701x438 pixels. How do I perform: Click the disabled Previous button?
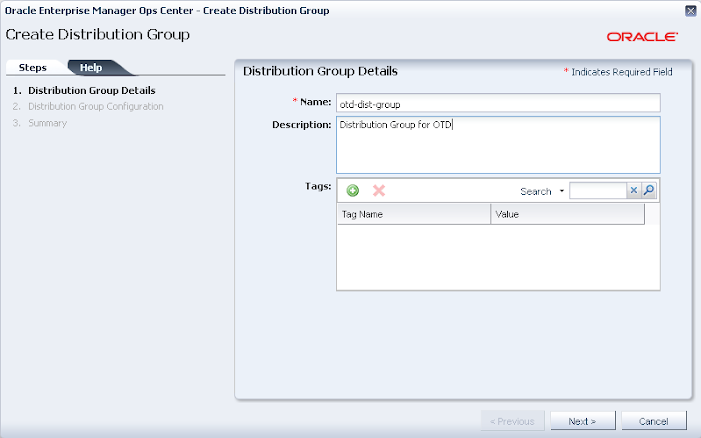[512, 421]
